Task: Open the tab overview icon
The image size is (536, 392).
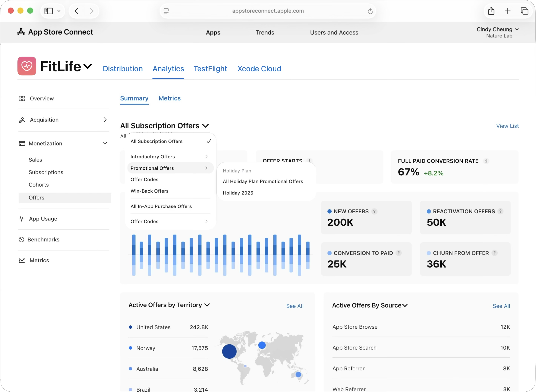Action: (x=524, y=11)
